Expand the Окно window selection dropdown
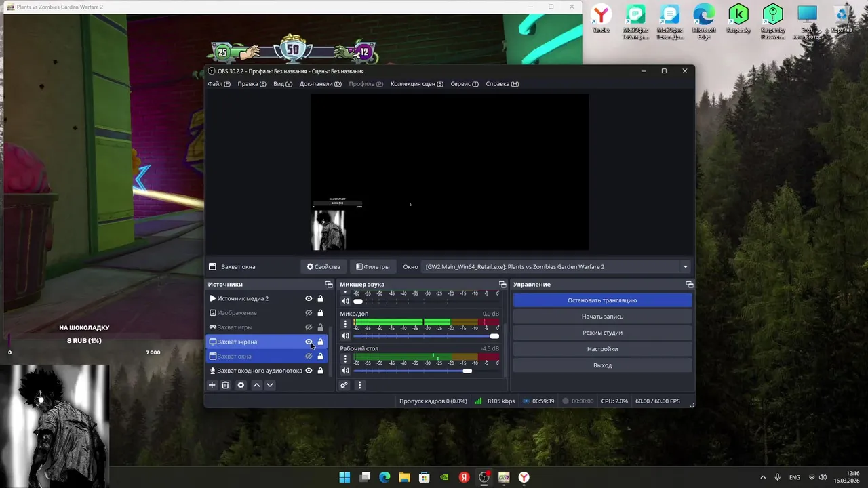Screen dimensions: 868x488 (x=685, y=267)
